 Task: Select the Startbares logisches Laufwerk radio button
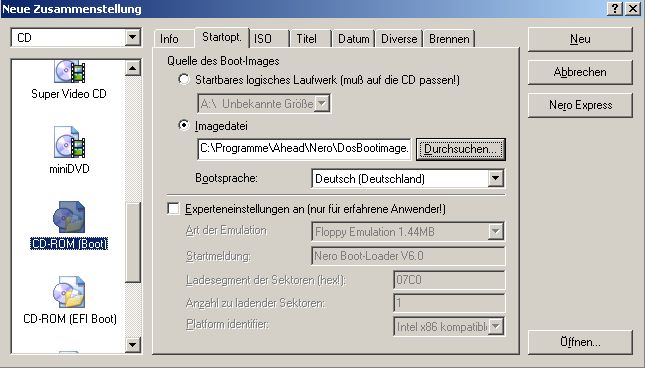click(x=183, y=79)
